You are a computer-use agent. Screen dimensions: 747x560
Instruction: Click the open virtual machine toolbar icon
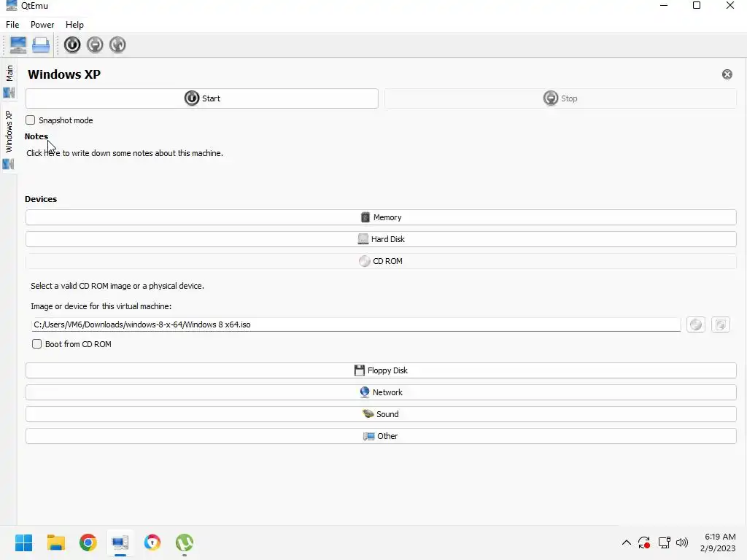[x=41, y=45]
